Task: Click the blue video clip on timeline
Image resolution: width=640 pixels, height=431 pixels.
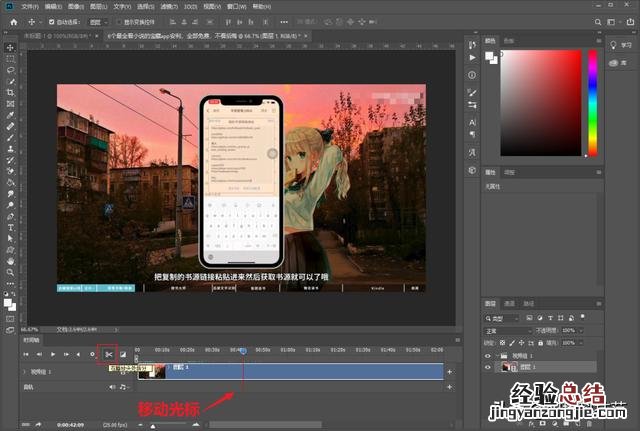Action: 300,371
